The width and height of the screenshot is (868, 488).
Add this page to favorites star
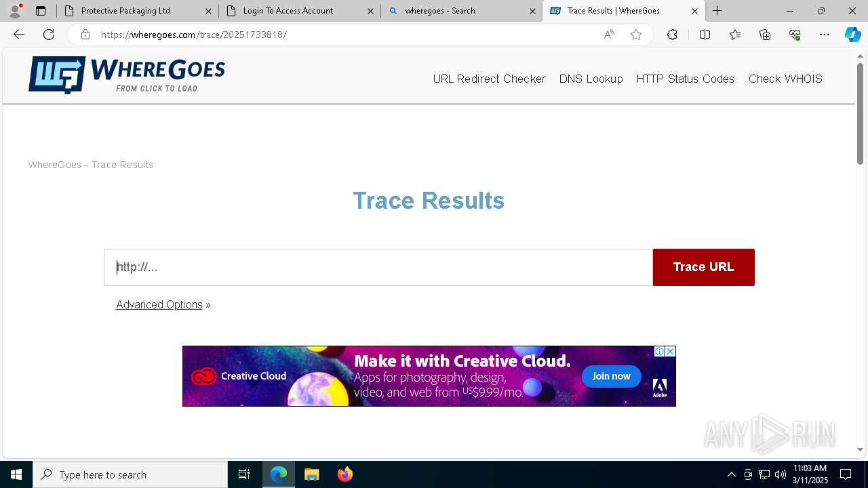click(636, 35)
